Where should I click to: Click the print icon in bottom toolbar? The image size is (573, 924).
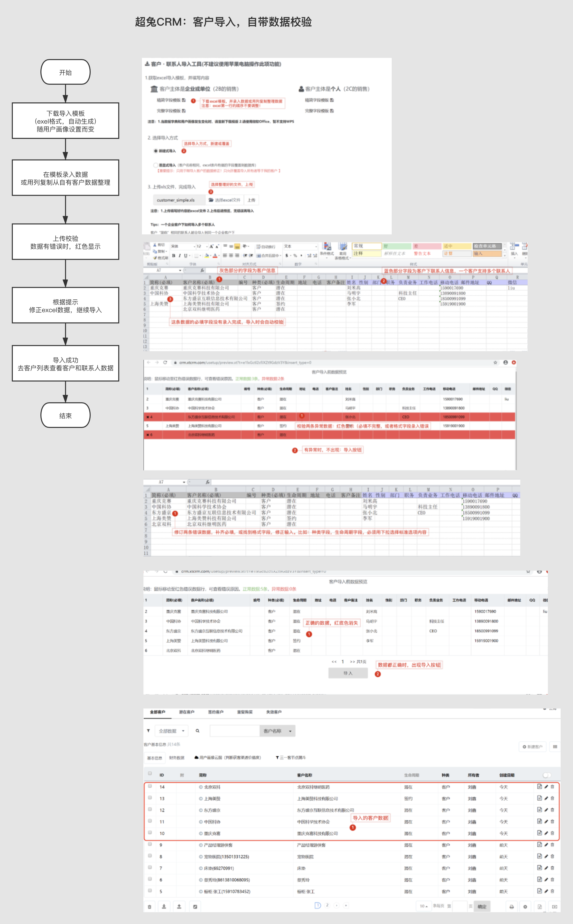[x=512, y=907]
